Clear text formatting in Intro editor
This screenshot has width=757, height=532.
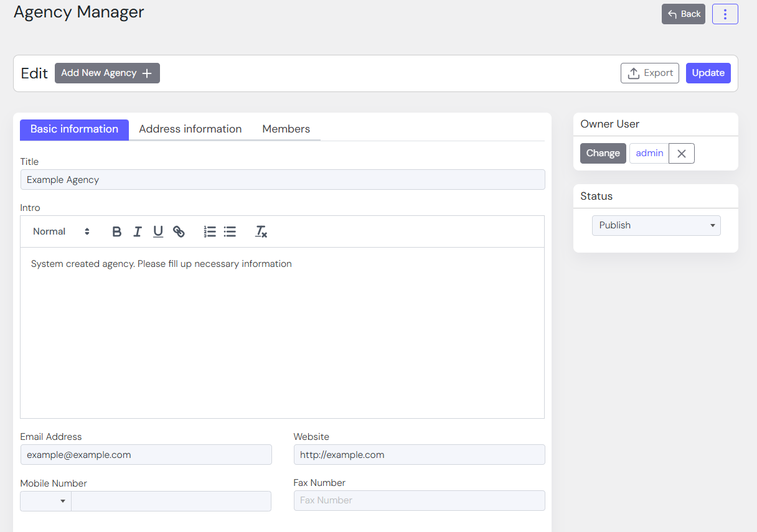point(261,231)
